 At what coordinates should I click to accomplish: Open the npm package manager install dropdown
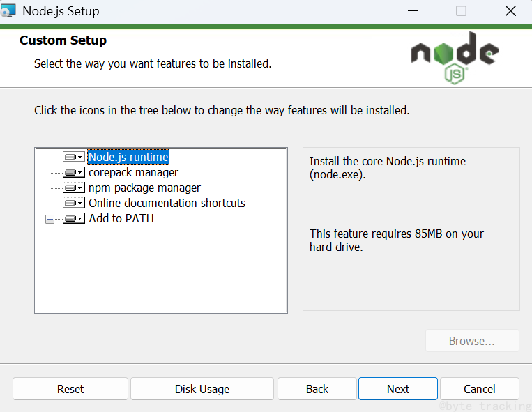74,188
